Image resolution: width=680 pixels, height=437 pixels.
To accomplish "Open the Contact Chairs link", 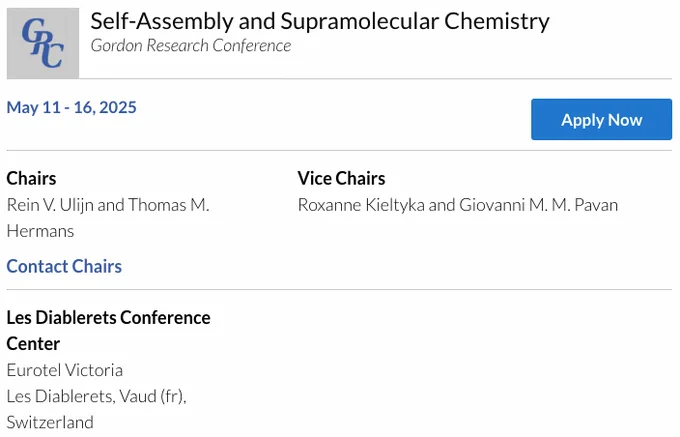I will (x=64, y=266).
